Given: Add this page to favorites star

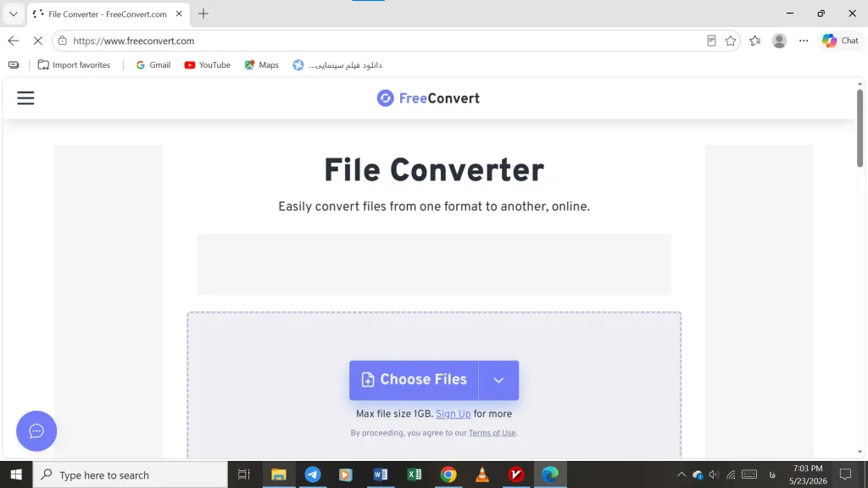Looking at the screenshot, I should click(730, 41).
